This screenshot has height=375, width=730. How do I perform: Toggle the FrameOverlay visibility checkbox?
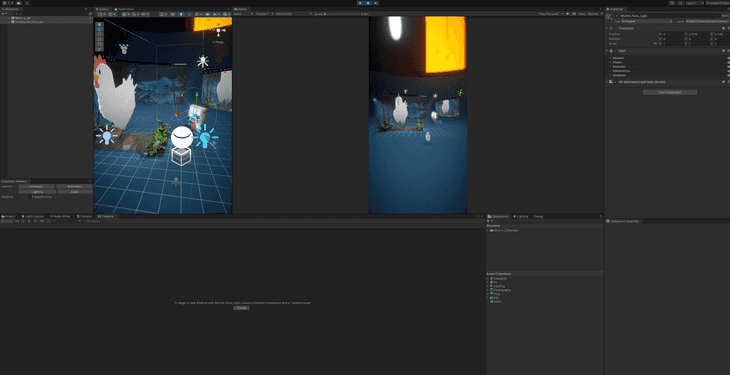pos(30,197)
